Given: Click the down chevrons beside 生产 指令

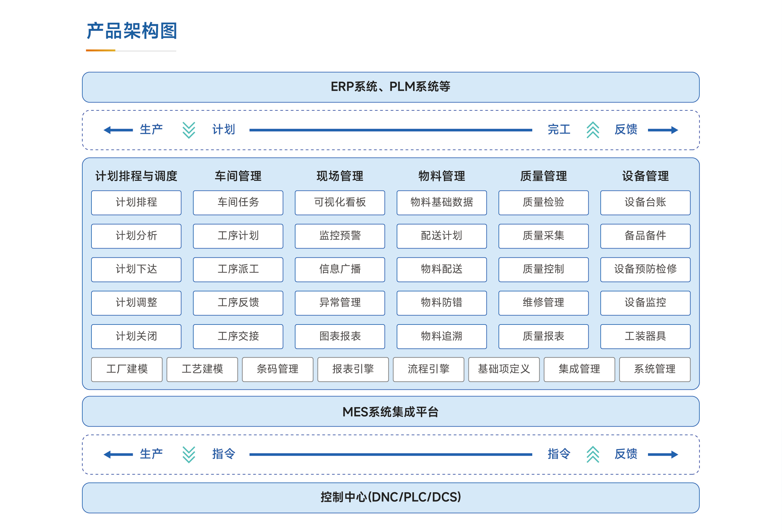Looking at the screenshot, I should (189, 454).
